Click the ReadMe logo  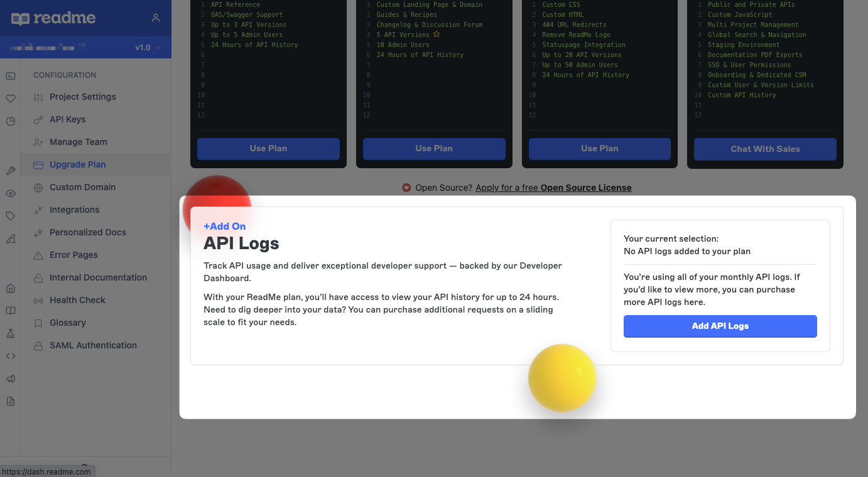pyautogui.click(x=53, y=18)
